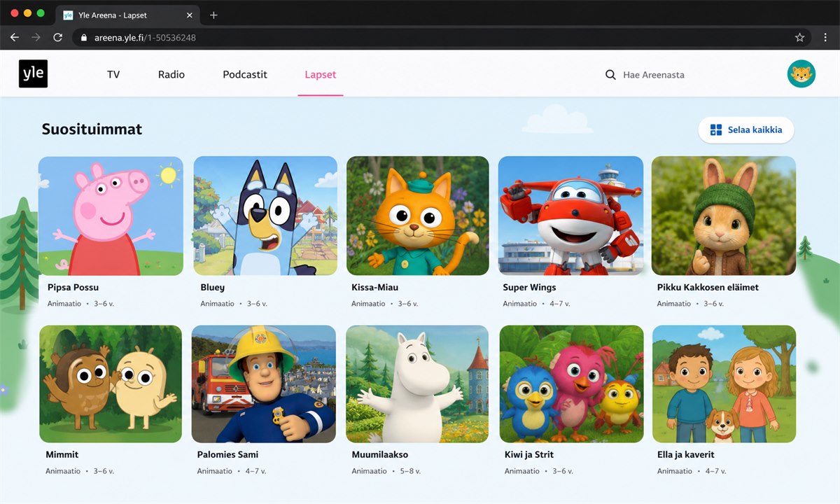Open the Muumilaakso thumbnail

pyautogui.click(x=418, y=384)
